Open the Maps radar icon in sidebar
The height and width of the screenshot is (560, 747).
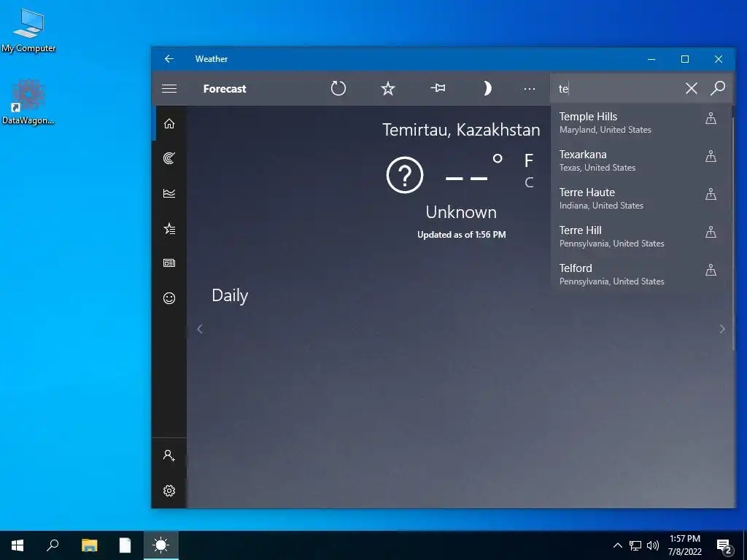coord(169,158)
